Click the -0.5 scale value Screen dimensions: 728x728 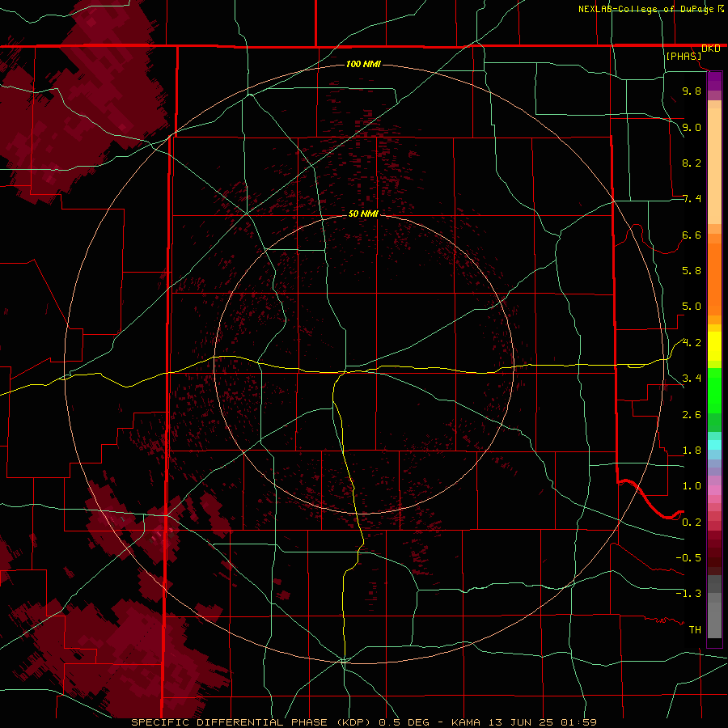688,558
